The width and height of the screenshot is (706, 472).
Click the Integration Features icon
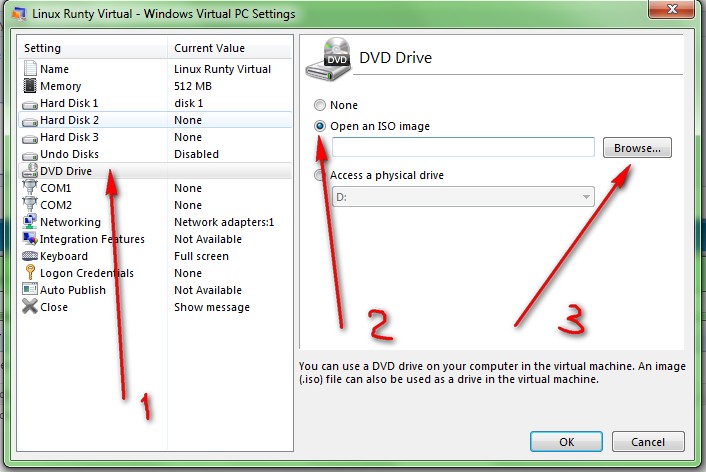coord(30,238)
